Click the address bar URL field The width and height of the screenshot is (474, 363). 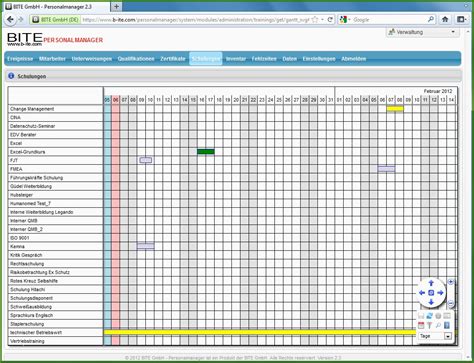click(x=195, y=20)
